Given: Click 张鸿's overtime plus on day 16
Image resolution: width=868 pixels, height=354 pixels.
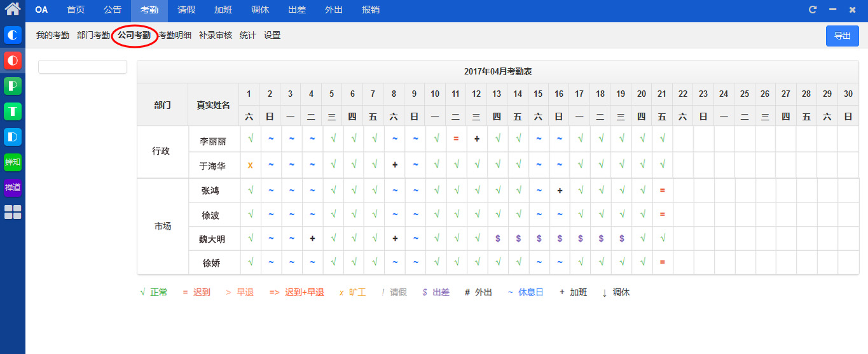Looking at the screenshot, I should (x=560, y=190).
